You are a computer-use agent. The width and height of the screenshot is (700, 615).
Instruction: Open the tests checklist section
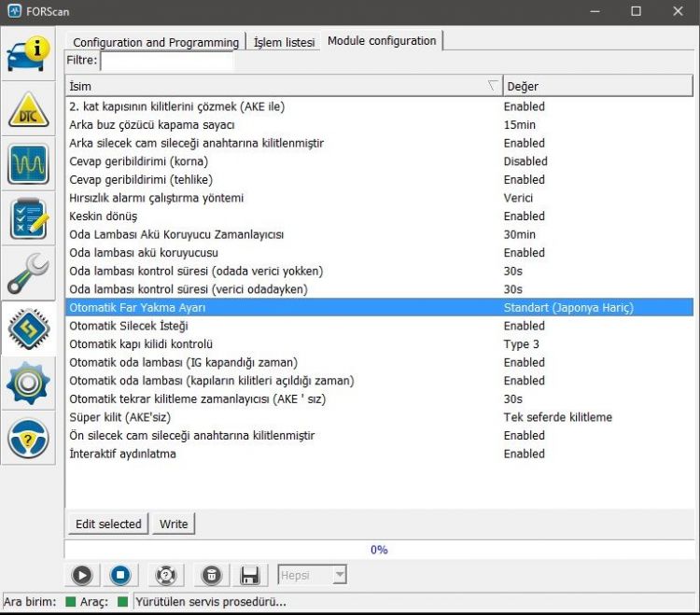28,219
